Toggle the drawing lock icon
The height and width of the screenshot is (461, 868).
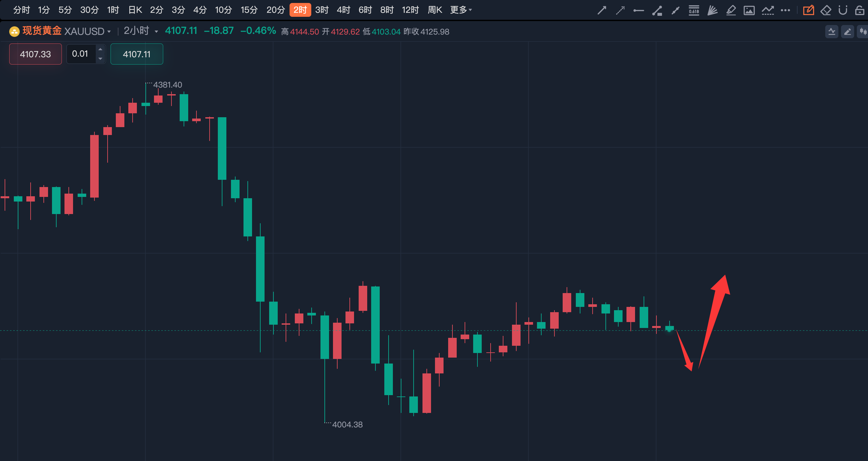pos(859,11)
